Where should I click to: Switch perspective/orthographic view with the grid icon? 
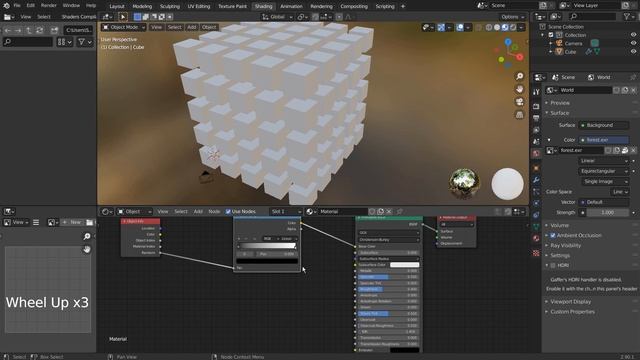pos(519,115)
